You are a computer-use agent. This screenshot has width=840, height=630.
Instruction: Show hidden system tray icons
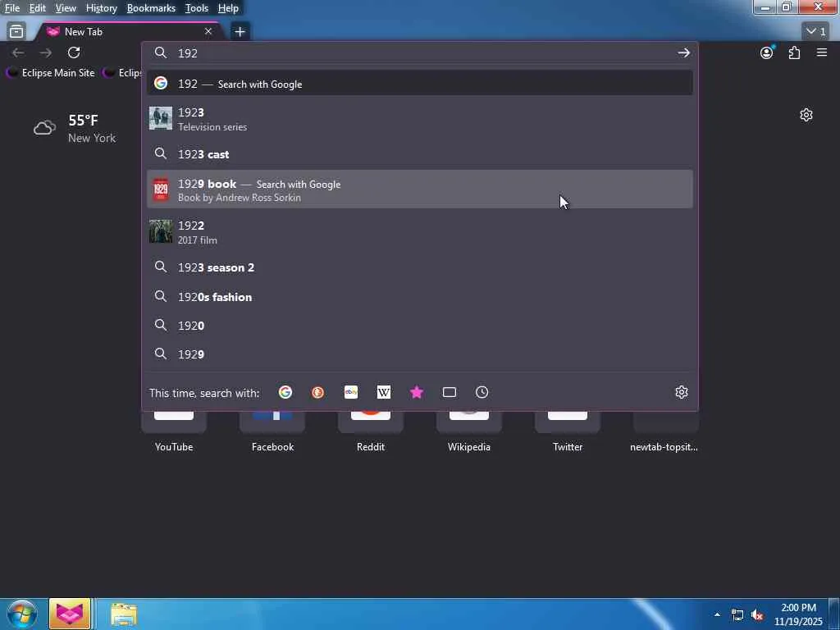[717, 614]
